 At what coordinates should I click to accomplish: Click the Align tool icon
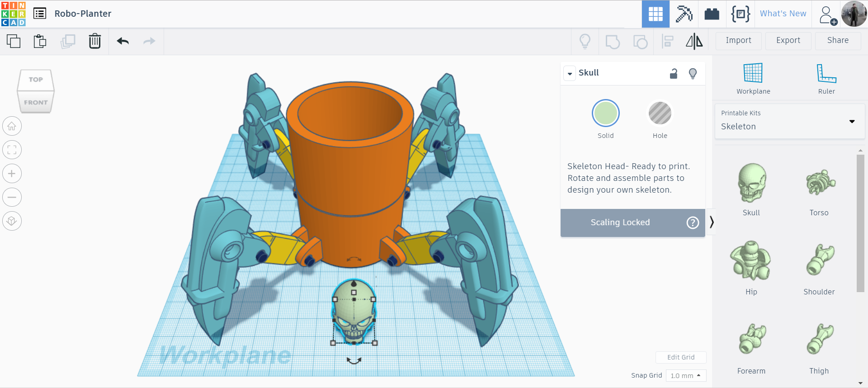pos(667,41)
